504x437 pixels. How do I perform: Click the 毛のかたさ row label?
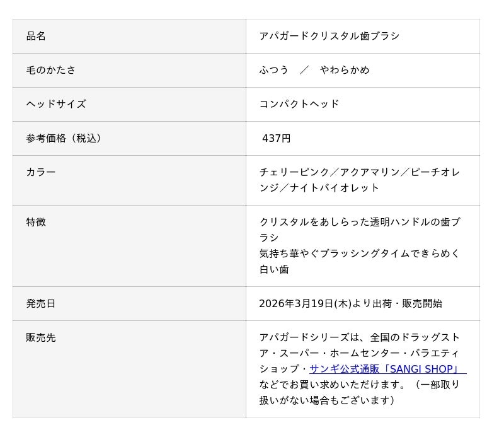(50, 70)
